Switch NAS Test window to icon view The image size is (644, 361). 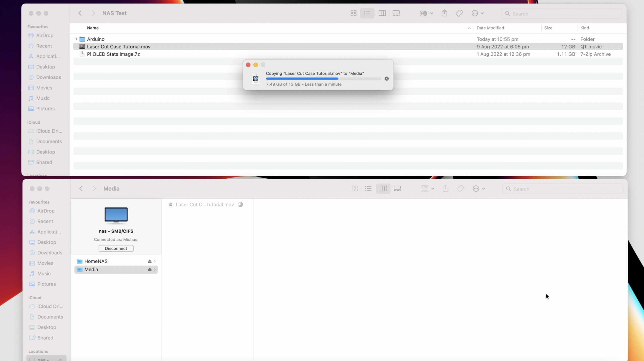tap(353, 13)
